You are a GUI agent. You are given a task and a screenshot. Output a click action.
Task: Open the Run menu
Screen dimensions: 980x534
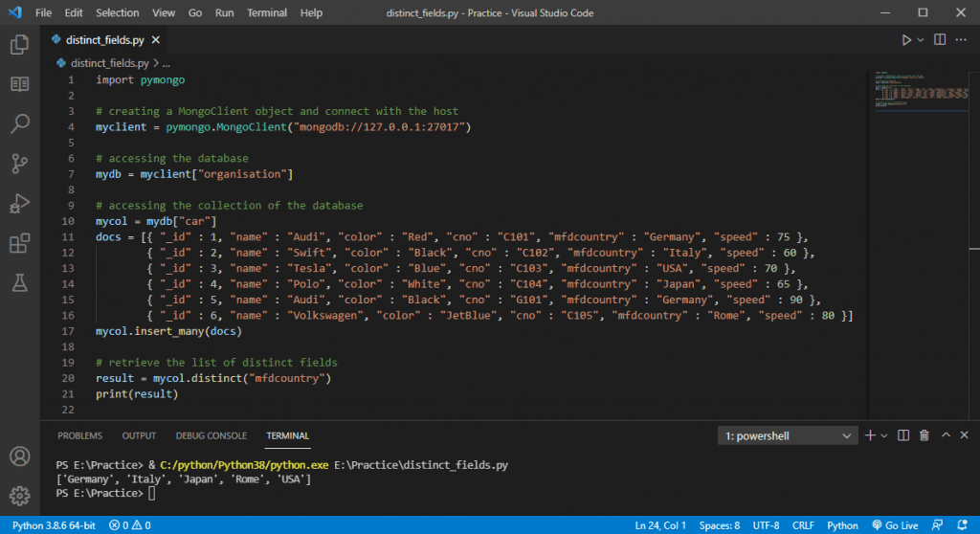(224, 12)
